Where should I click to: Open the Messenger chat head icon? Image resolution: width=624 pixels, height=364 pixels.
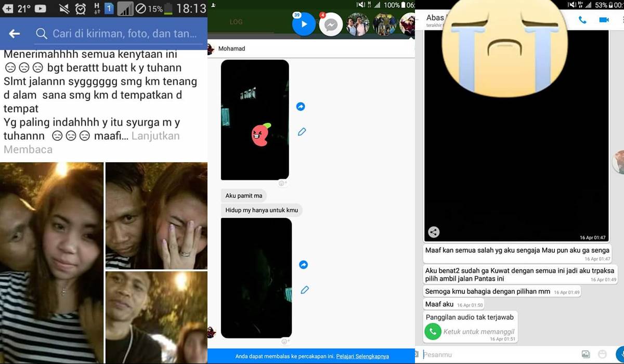click(331, 24)
